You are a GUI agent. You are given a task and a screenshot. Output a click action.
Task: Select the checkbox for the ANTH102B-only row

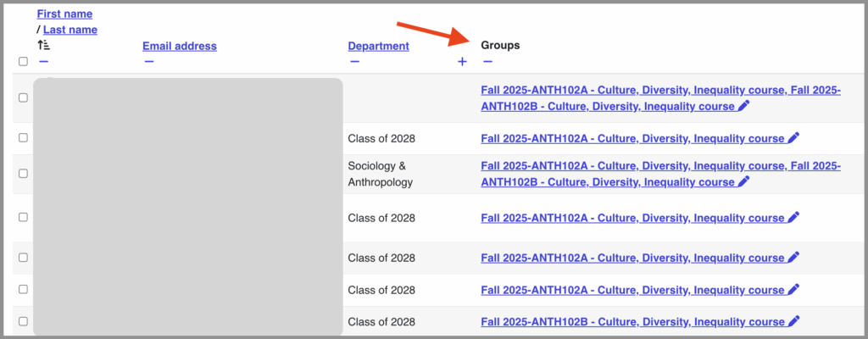23,321
